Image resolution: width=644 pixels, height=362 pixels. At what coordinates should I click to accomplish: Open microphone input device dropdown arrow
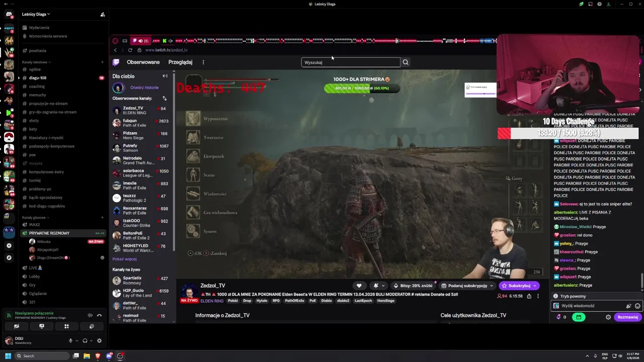[77, 341]
